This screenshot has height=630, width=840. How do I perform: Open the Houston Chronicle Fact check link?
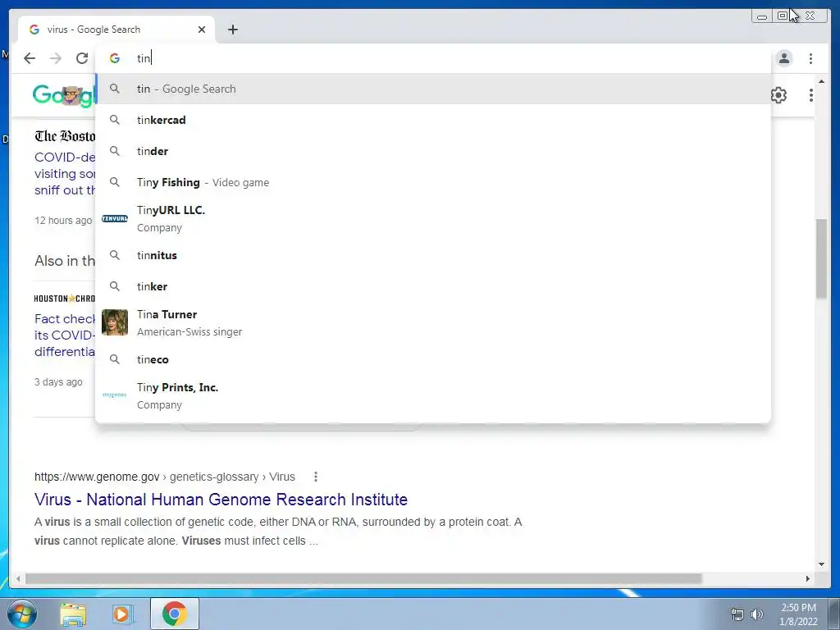click(65, 336)
